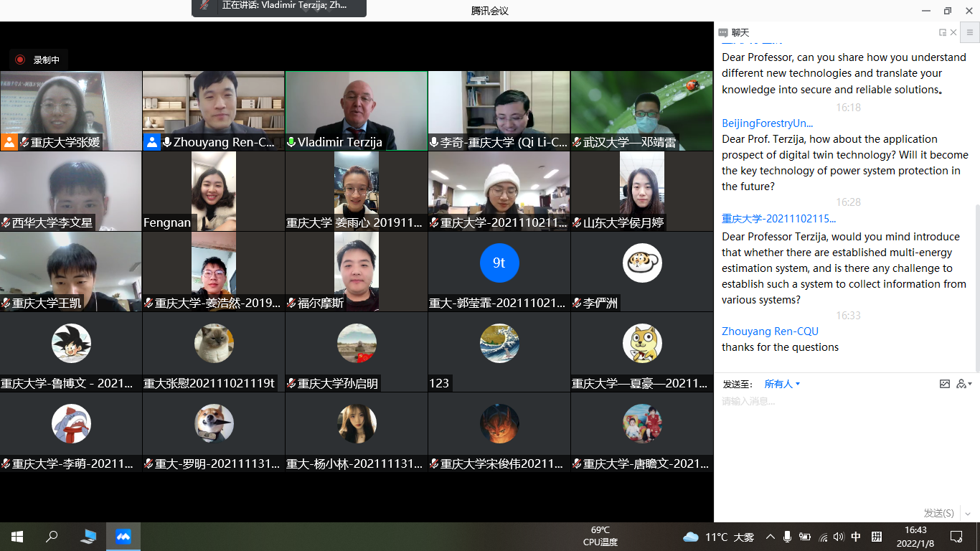Toggle Chinese input mode 中 in tray

point(856,537)
